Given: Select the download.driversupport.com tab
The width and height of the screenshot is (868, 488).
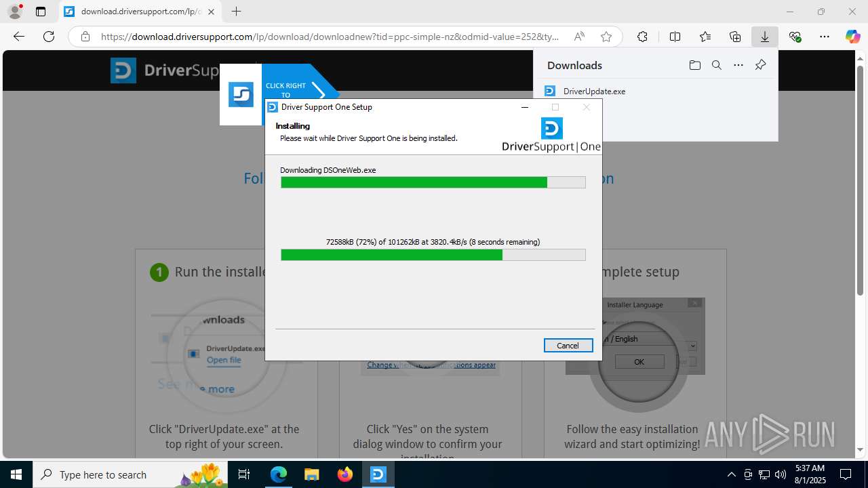Looking at the screenshot, I should click(x=140, y=12).
